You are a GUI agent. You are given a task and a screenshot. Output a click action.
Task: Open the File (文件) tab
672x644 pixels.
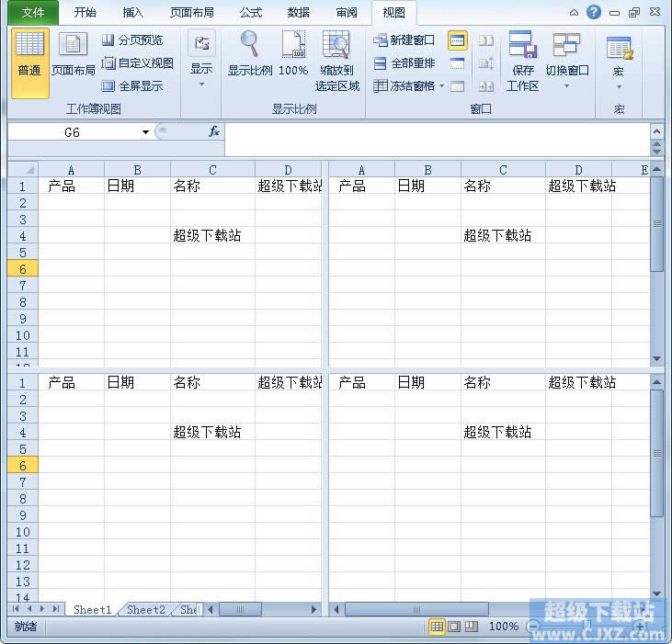33,13
